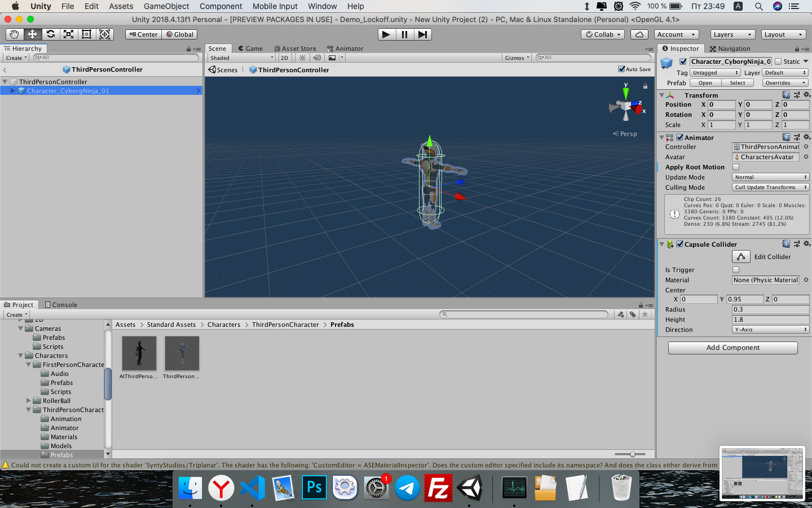Screen dimensions: 812x508
Task: Toggle Auto Save checkbox
Action: [x=621, y=69]
